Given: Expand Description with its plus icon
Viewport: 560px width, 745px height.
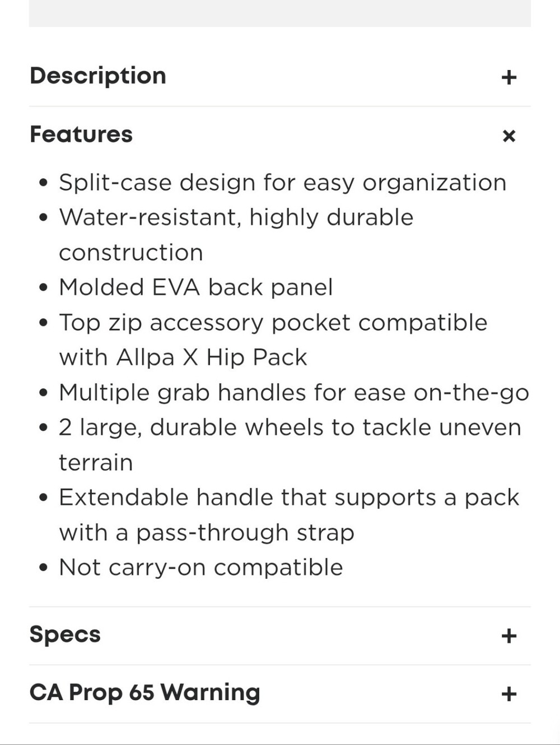Looking at the screenshot, I should point(508,77).
